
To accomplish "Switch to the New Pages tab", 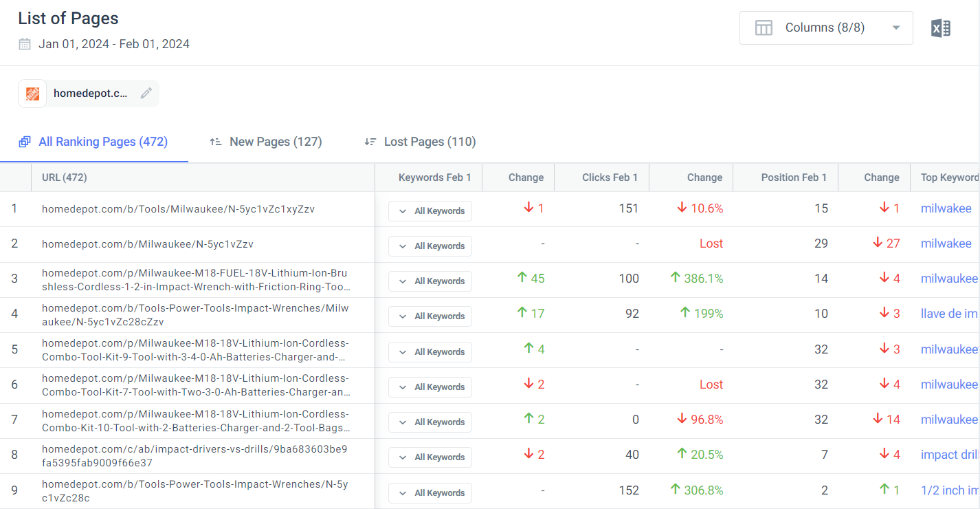I will (x=276, y=142).
